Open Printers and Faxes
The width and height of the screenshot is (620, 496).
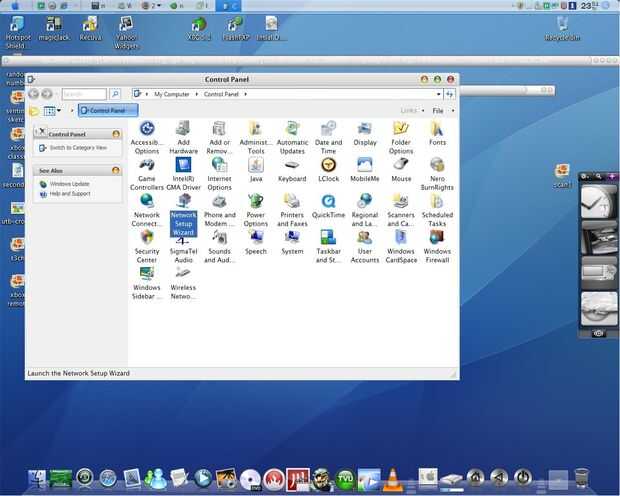point(292,210)
